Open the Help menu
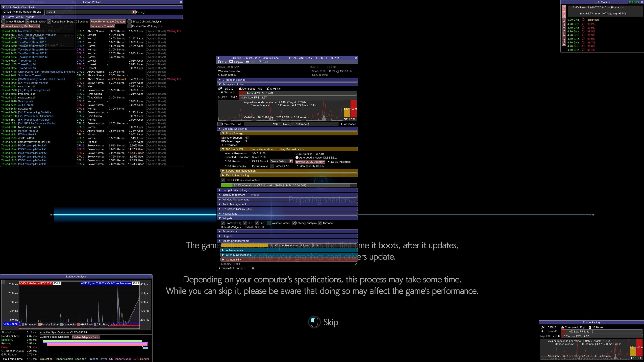Image resolution: width=644 pixels, height=362 pixels. click(x=263, y=62)
